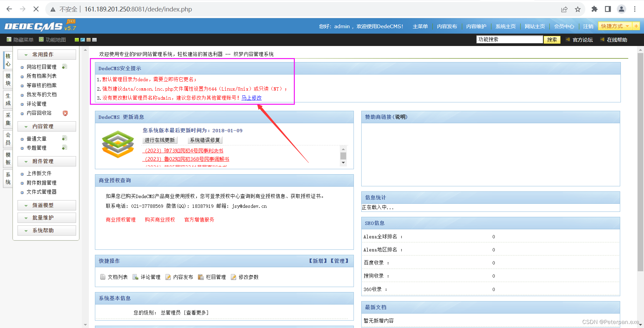Expand the 批量维护 section
The image size is (644, 328).
47,218
